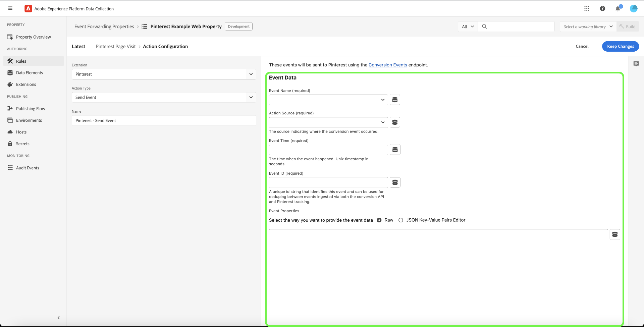Image resolution: width=644 pixels, height=327 pixels.
Task: Open Rules in the sidebar
Action: (34, 61)
